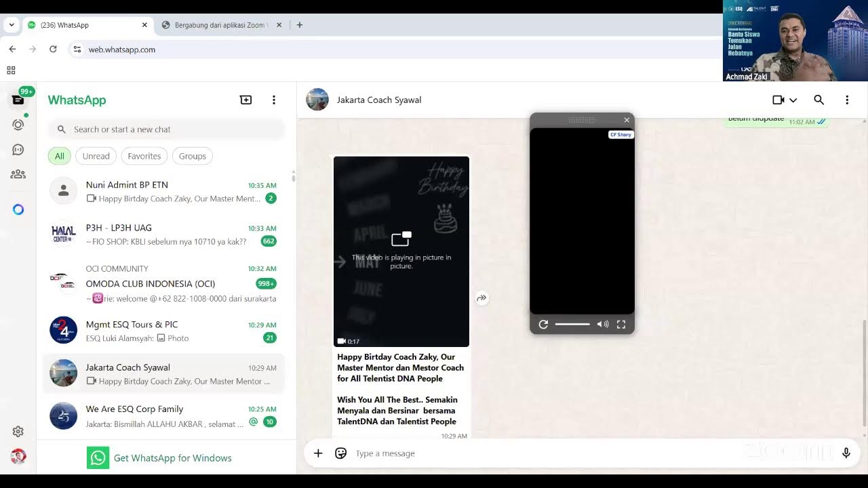Click the CF Story label in video

pos(620,135)
